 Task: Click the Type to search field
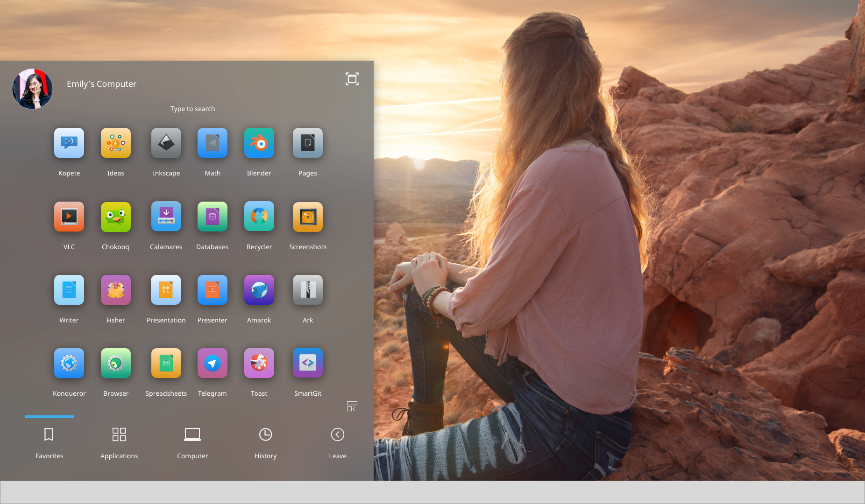(x=192, y=109)
